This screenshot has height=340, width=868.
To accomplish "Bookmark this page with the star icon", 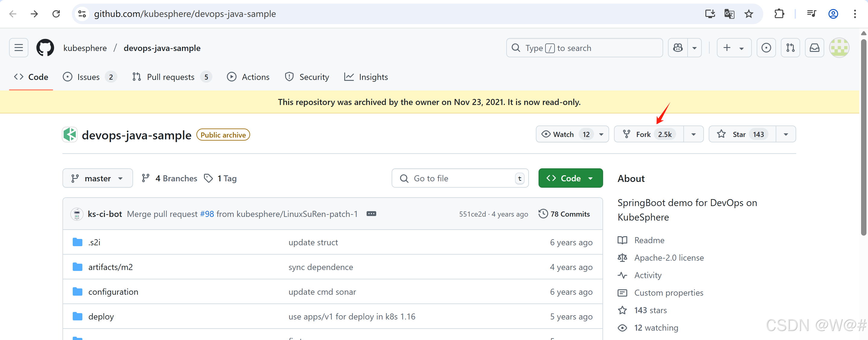I will [x=749, y=14].
